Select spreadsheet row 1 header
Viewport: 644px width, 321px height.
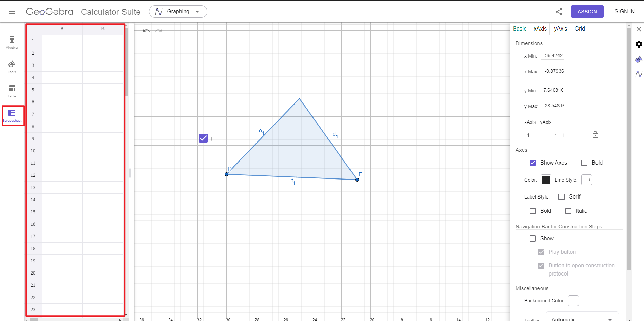tap(33, 41)
